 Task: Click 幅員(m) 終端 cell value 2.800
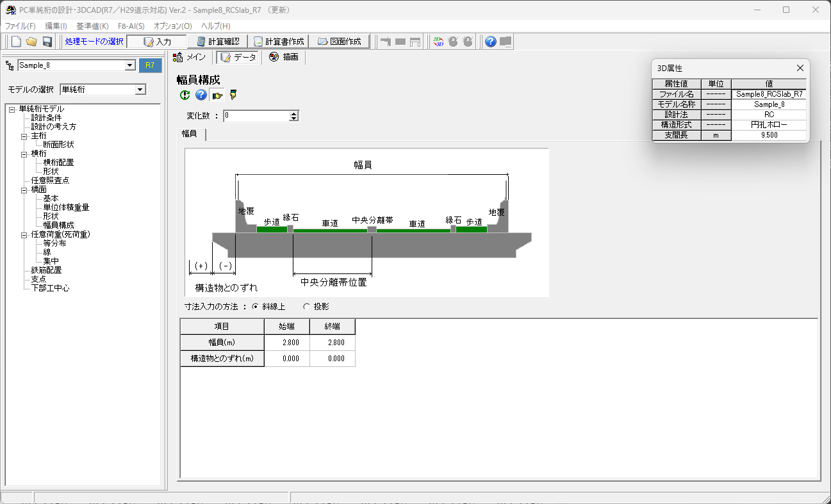tap(332, 343)
